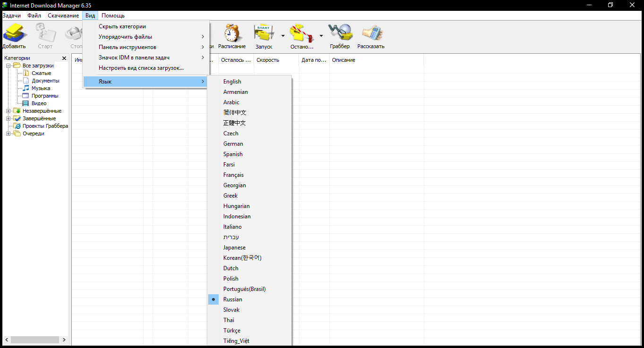The image size is (644, 348).
Task: Click the Язык menu entry
Action: [146, 82]
